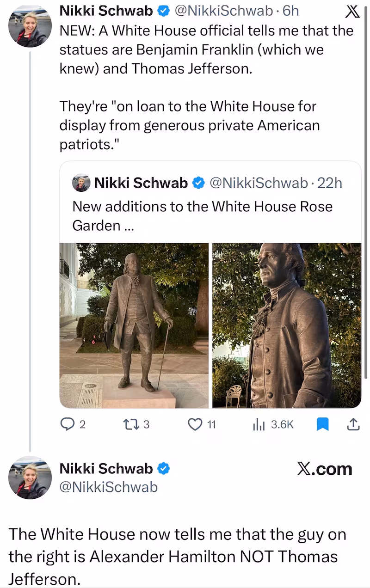Open the X.com link in the card
The height and width of the screenshot is (588, 370).
(x=326, y=469)
